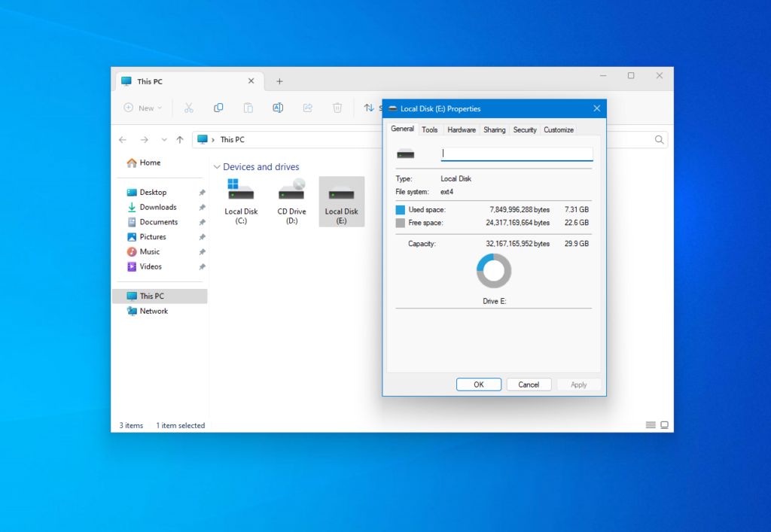771x532 pixels.
Task: Click the blue Used space swatch
Action: point(401,210)
